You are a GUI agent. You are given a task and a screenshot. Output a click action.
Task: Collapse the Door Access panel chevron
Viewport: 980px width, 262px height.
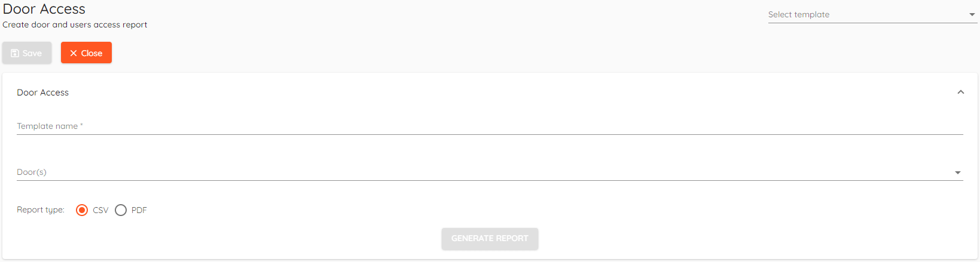pos(961,92)
